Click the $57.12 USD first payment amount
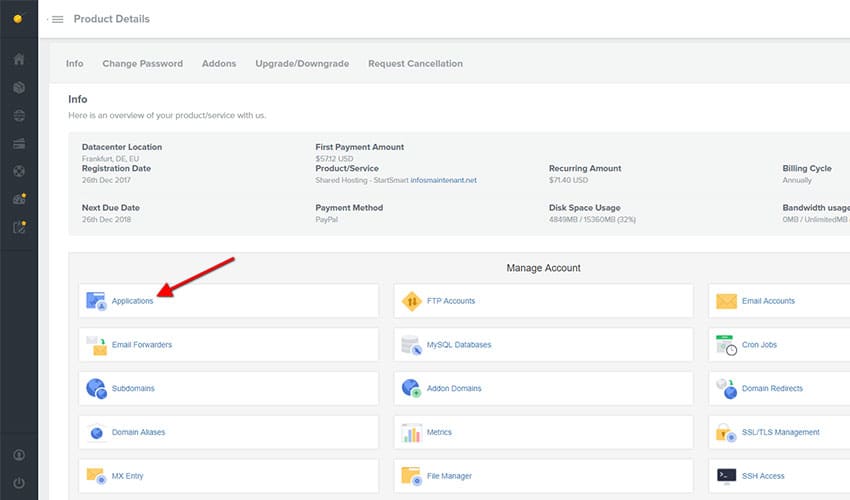This screenshot has height=500, width=850. pyautogui.click(x=334, y=158)
